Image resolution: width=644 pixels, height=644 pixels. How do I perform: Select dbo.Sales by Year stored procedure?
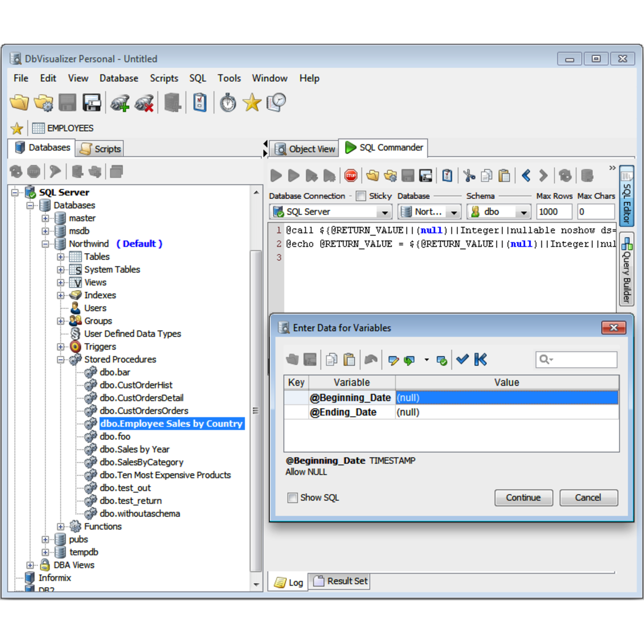pyautogui.click(x=134, y=450)
